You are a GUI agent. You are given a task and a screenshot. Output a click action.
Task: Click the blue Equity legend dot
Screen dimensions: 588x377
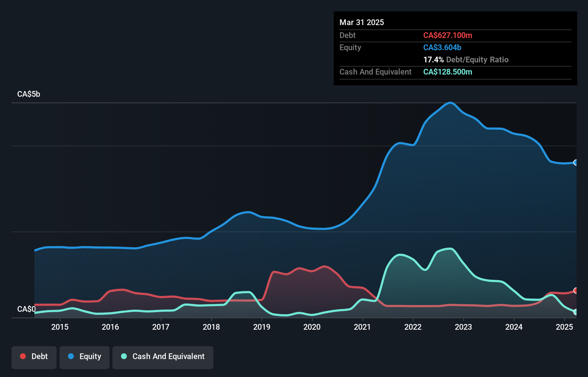click(71, 356)
